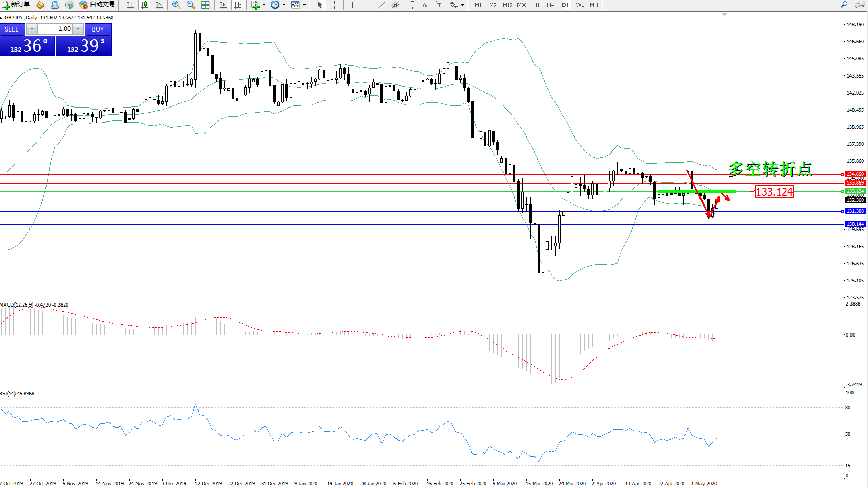Switch chart to candlestick display
The image size is (868, 488).
click(x=145, y=5)
